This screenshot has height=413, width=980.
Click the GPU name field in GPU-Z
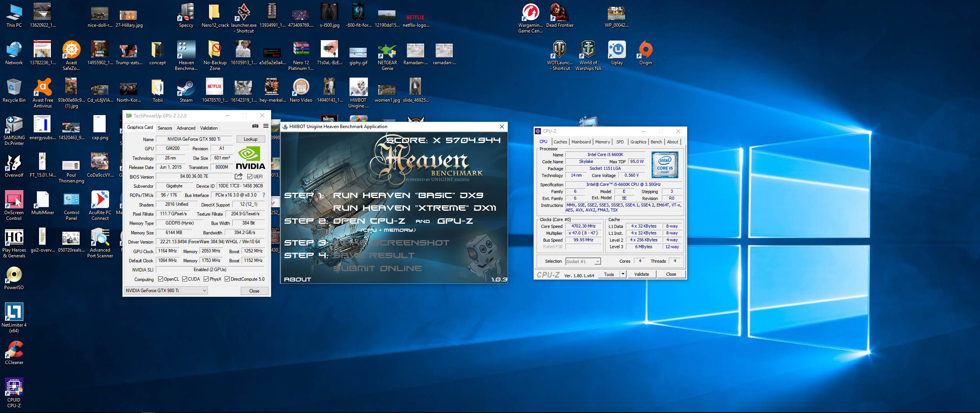194,139
